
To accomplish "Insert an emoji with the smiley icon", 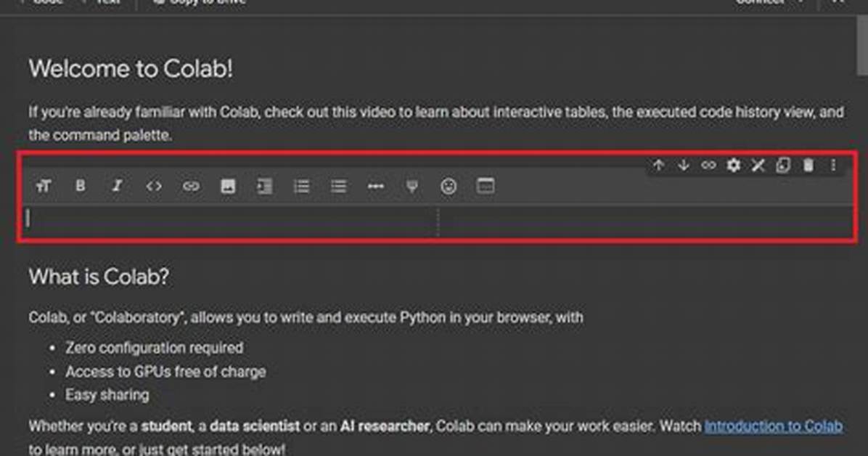I will click(449, 187).
